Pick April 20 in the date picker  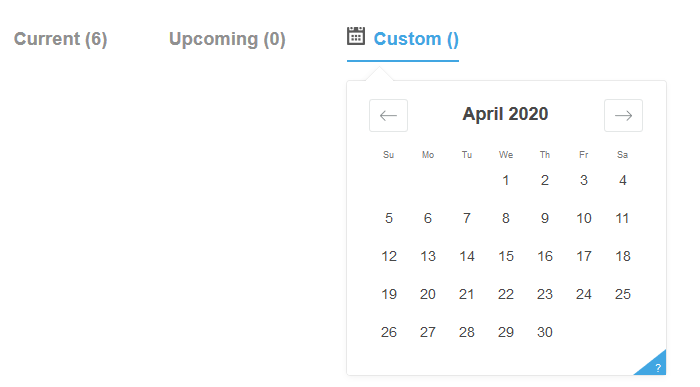tap(428, 294)
